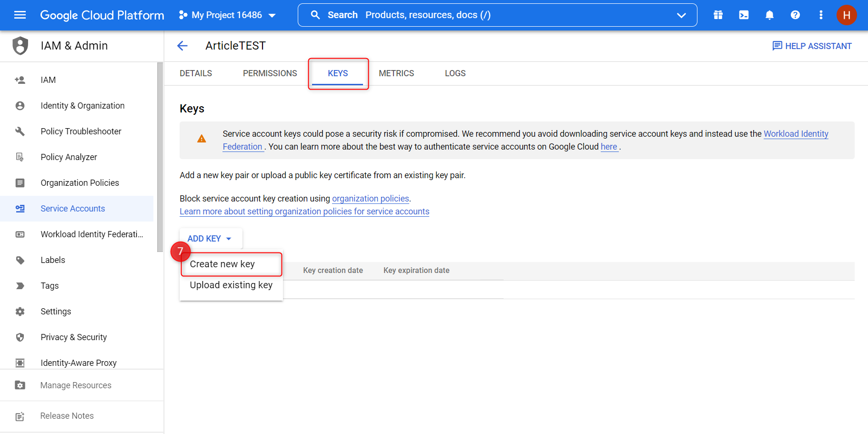Click the Release Notes icon
868x434 pixels.
click(20, 416)
